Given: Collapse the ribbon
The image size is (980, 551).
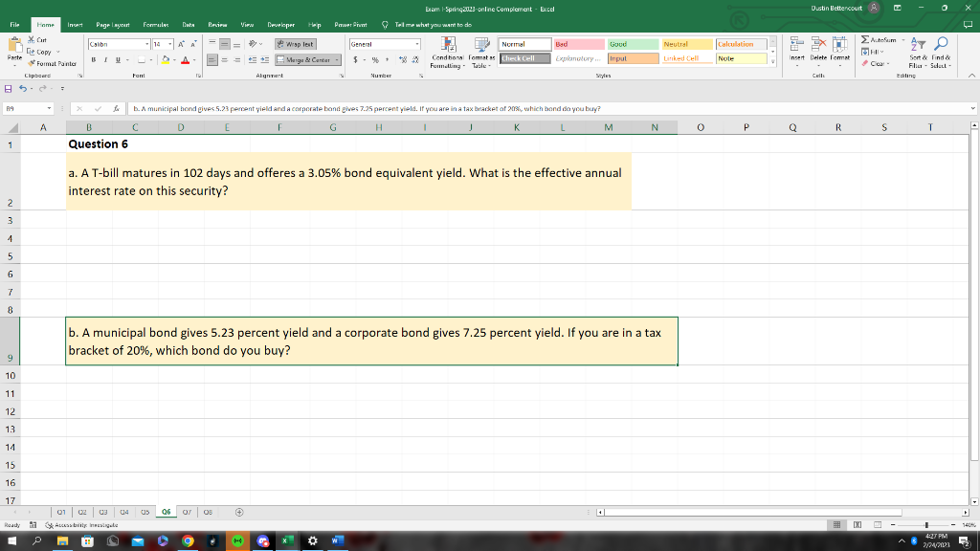Looking at the screenshot, I should point(971,76).
